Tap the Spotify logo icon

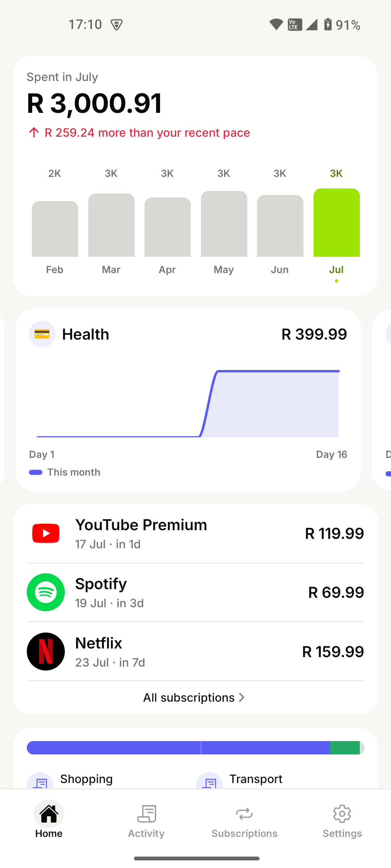46,592
